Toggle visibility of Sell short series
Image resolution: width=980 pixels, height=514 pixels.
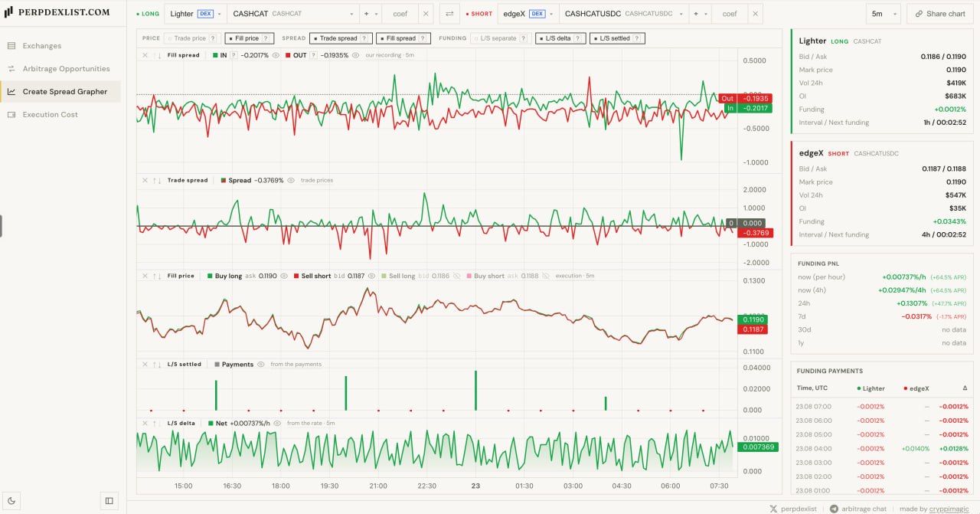coord(372,276)
